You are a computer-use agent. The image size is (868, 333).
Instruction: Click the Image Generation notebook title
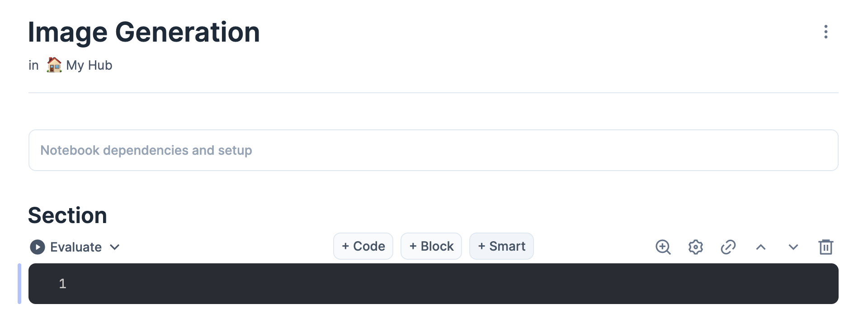pos(144,33)
